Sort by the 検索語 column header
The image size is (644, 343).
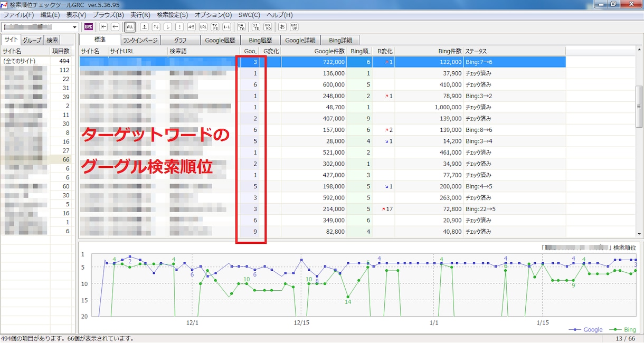[203, 51]
